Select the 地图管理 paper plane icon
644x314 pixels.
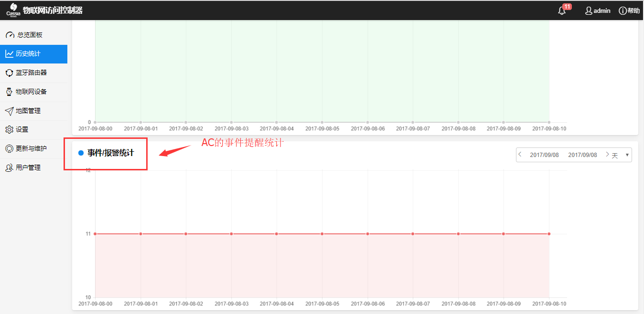click(9, 111)
